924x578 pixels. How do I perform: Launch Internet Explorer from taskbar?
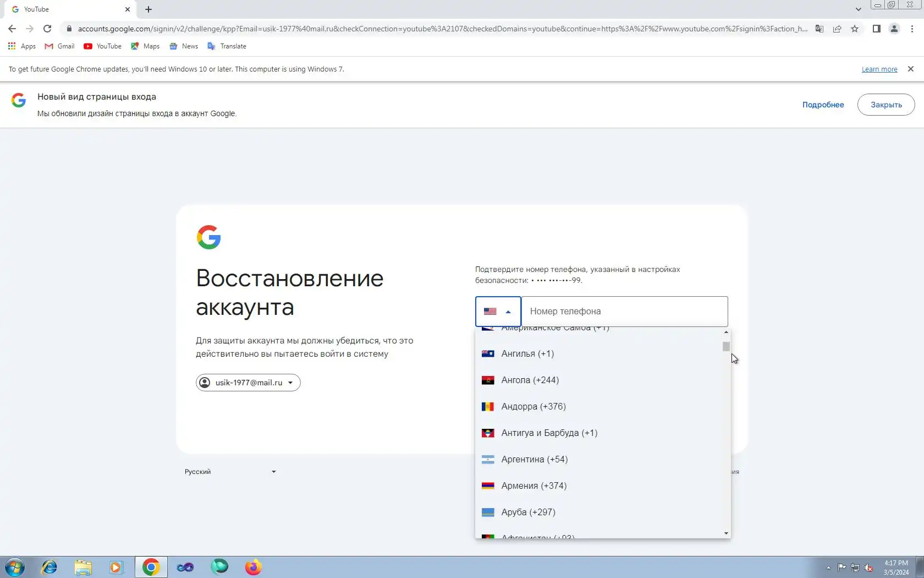tap(49, 567)
